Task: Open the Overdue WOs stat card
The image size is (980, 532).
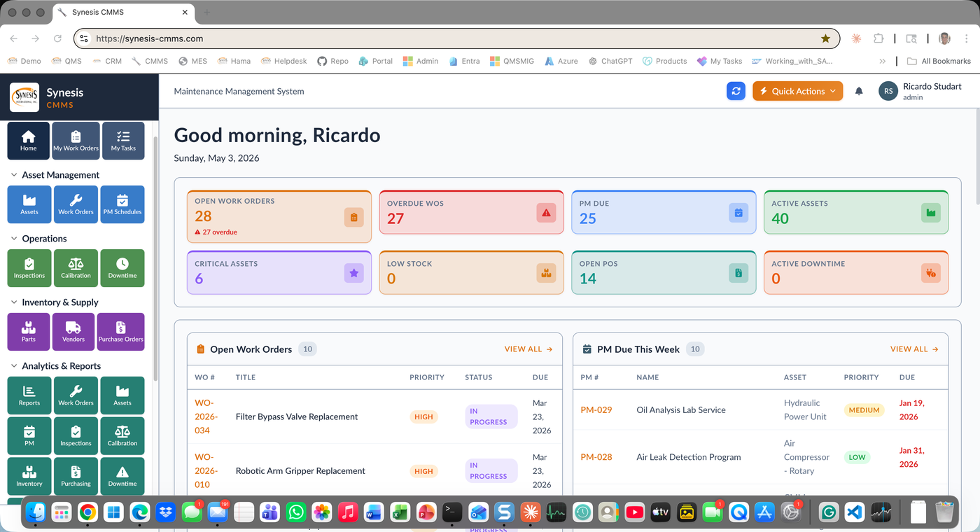Action: point(472,211)
